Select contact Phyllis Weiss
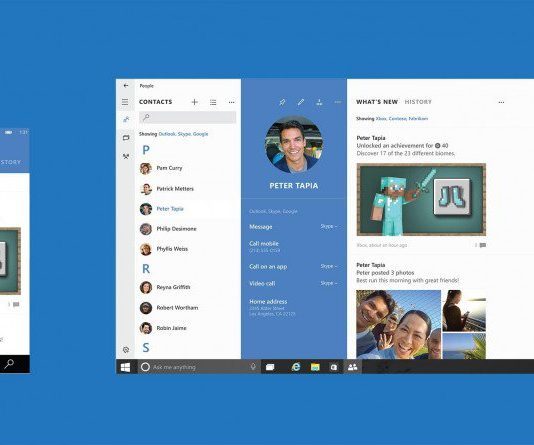Viewport: 534px width, 445px height. click(x=188, y=249)
